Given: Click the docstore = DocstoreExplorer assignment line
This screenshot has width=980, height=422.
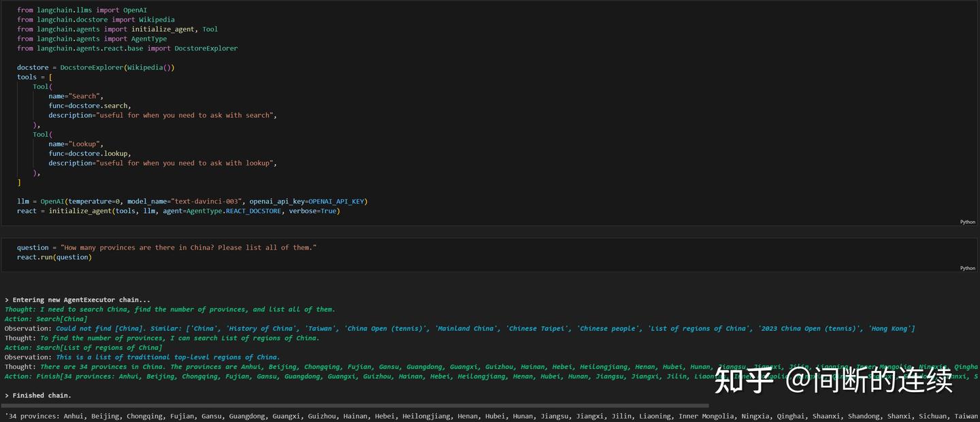Looking at the screenshot, I should click(95, 67).
